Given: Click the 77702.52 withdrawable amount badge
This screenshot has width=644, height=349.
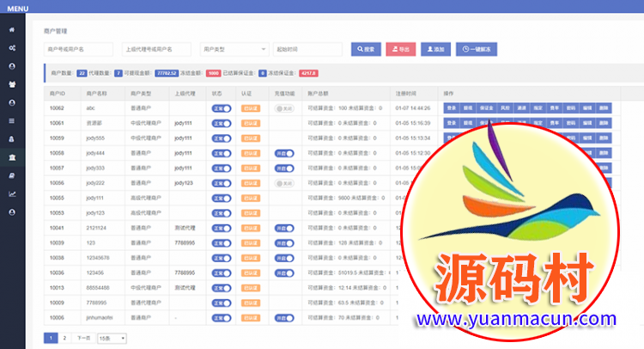Looking at the screenshot, I should click(167, 73).
